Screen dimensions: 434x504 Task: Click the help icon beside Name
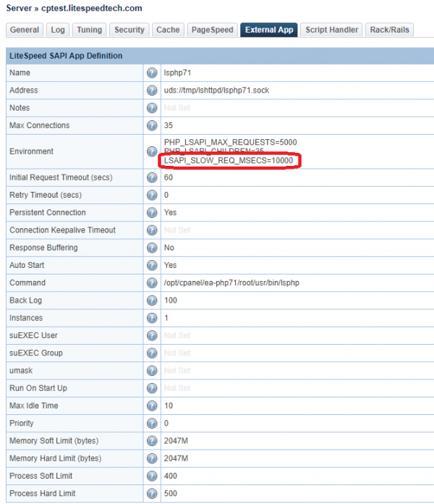(x=152, y=73)
